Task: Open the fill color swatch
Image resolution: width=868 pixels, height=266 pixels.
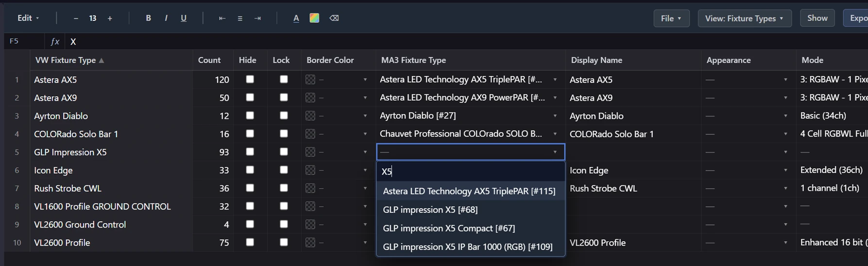Action: tap(314, 18)
